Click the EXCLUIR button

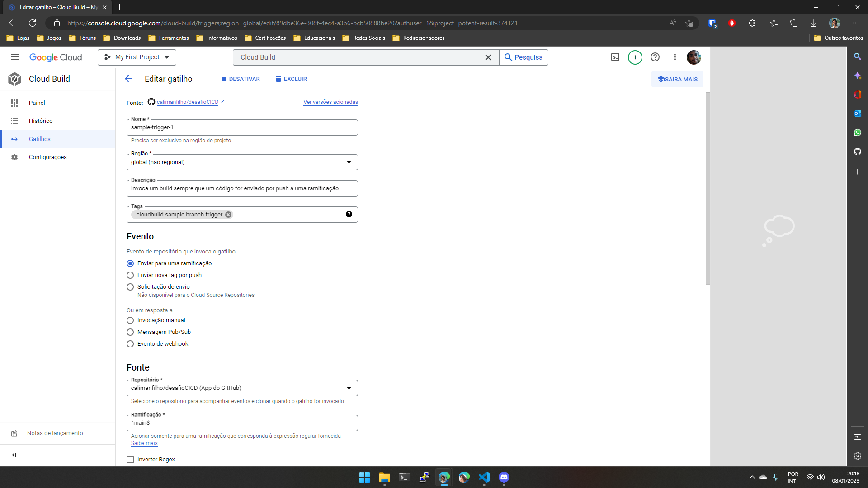[291, 79]
